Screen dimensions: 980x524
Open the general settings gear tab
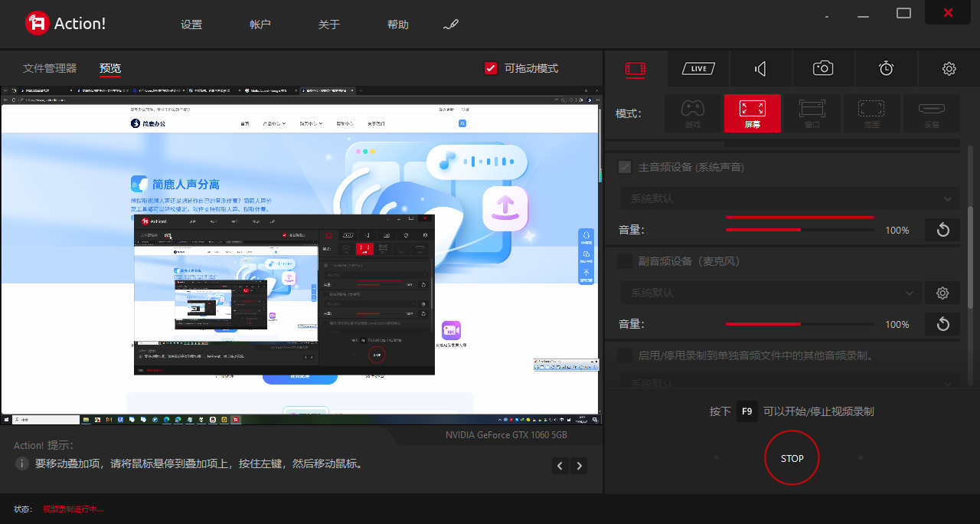pyautogui.click(x=949, y=69)
